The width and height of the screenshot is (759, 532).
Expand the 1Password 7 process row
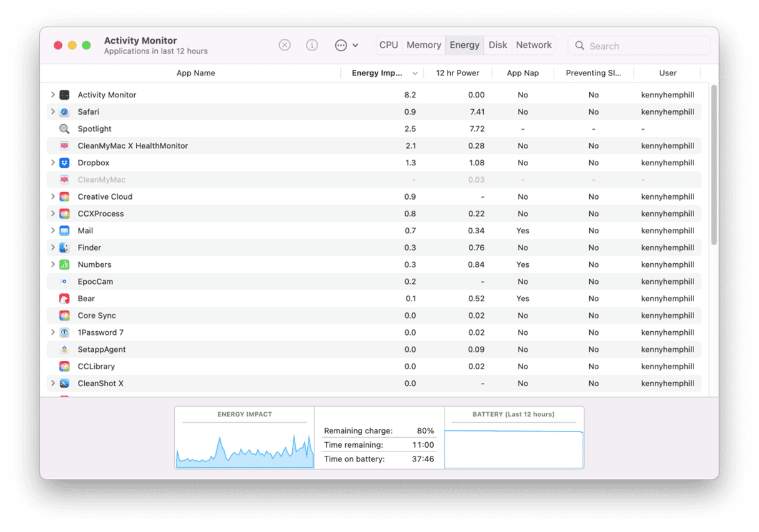tap(52, 332)
